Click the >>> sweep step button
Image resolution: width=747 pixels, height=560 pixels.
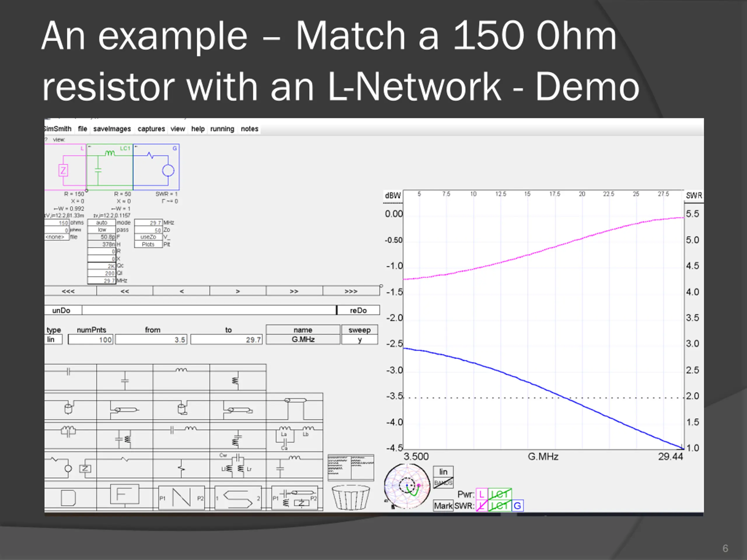click(x=351, y=291)
